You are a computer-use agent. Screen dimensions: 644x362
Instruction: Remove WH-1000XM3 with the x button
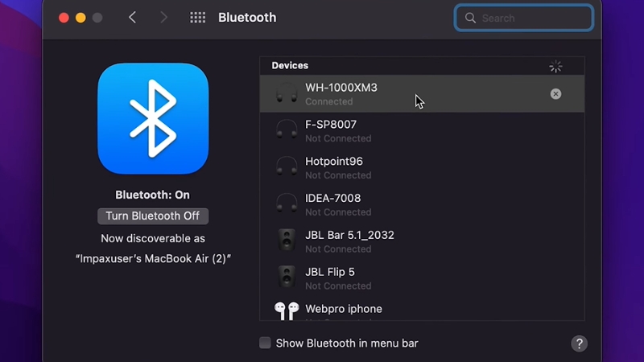pos(555,94)
